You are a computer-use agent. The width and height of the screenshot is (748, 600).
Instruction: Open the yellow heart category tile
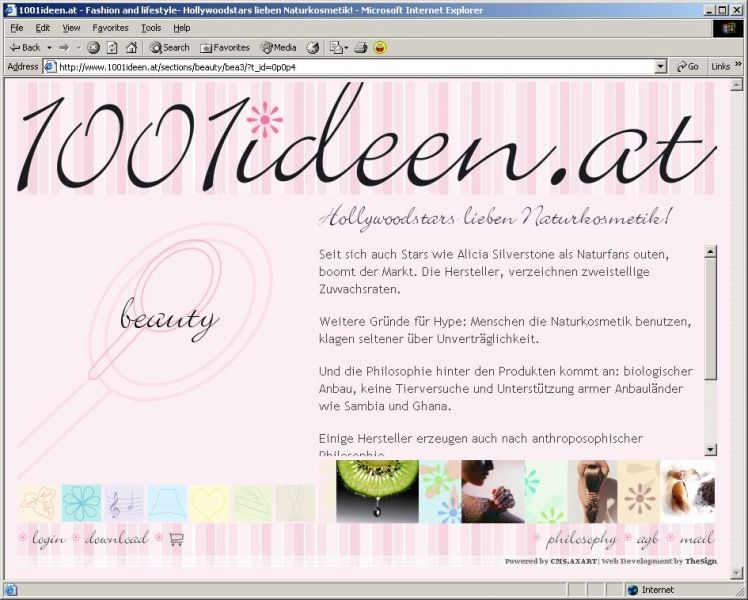(210, 503)
